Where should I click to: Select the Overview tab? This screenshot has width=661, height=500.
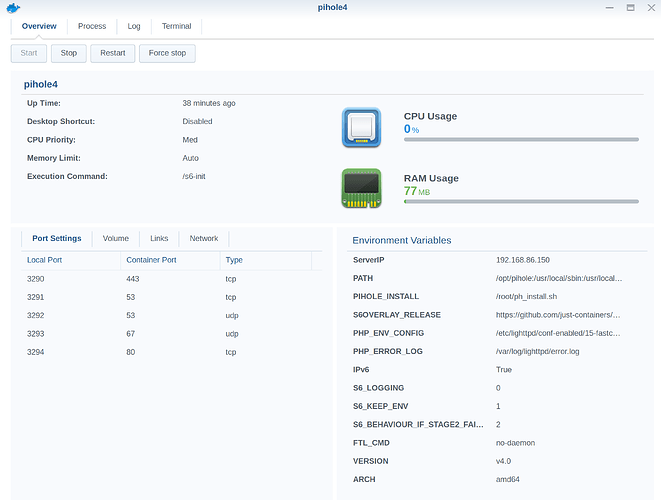pos(39,26)
